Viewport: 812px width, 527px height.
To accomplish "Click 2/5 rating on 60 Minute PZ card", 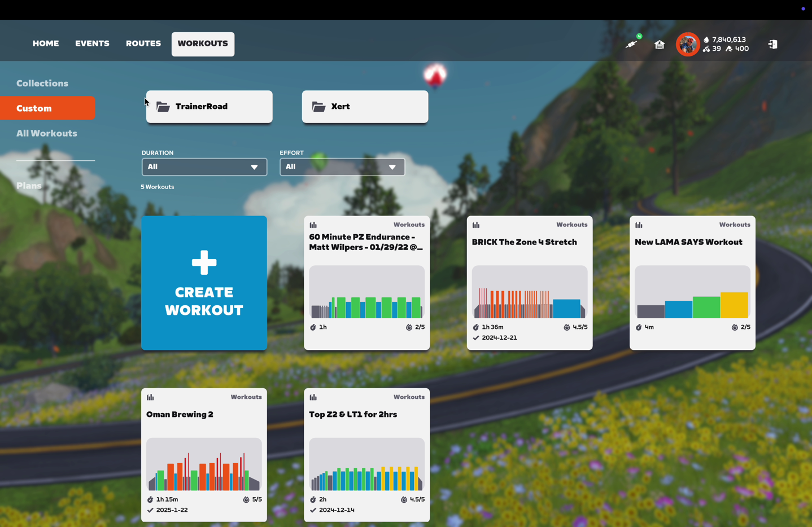I will [x=420, y=327].
